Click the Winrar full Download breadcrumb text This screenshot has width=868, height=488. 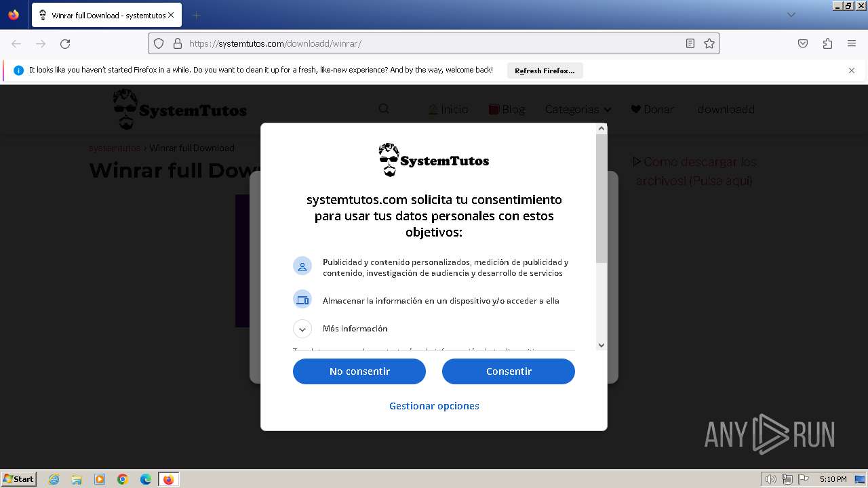pyautogui.click(x=192, y=148)
